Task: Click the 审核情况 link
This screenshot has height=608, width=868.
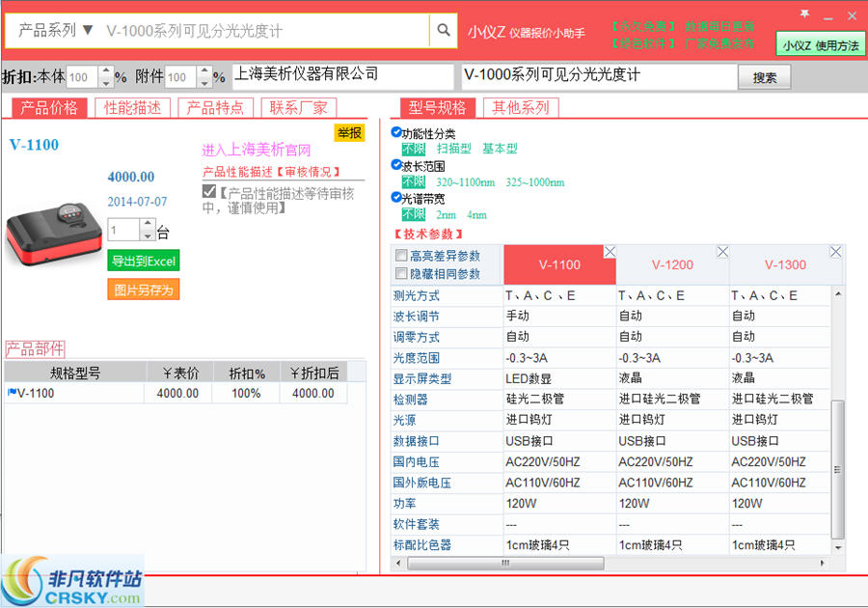Action: [x=309, y=172]
